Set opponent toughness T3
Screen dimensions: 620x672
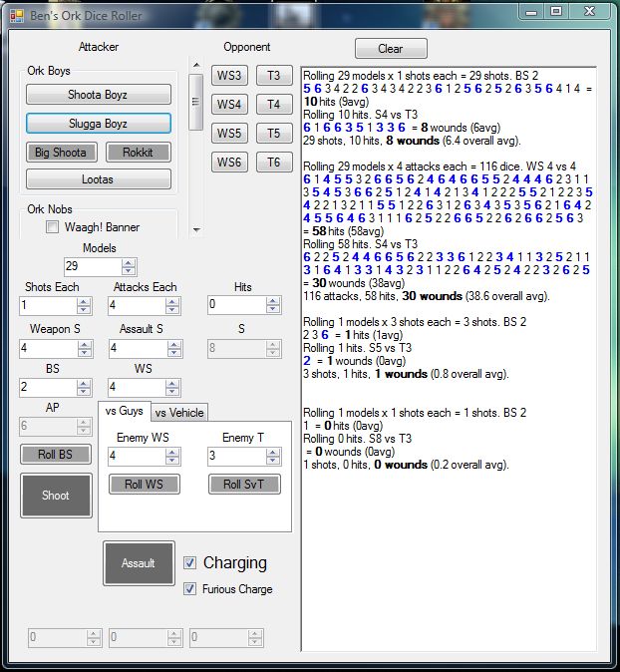point(274,76)
